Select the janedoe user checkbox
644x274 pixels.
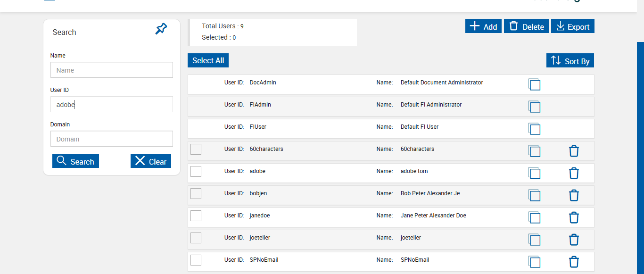click(x=196, y=216)
